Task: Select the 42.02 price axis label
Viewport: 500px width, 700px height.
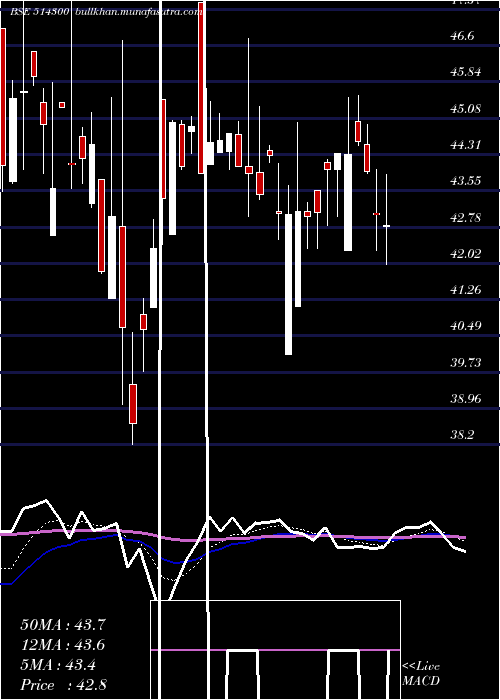Action: point(466,254)
